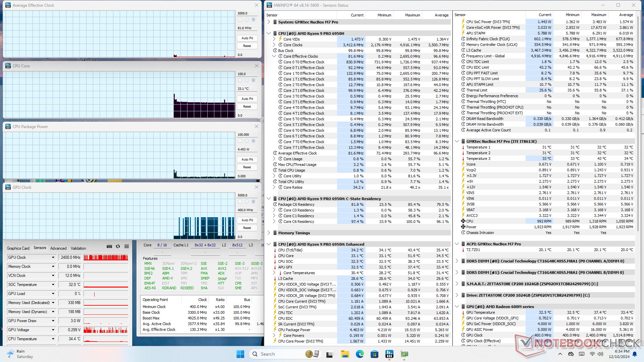Open the Validation tab in GPU-Z
This screenshot has height=362, width=644.
click(x=78, y=248)
